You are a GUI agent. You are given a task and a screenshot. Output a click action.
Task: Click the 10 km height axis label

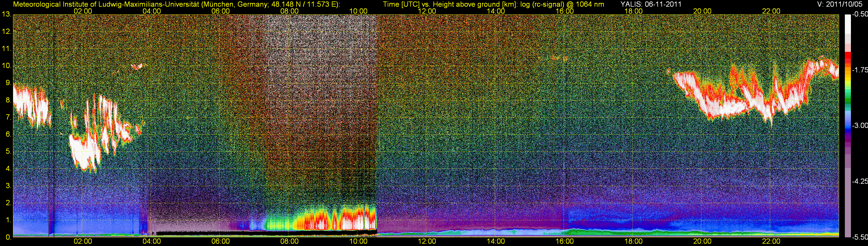coord(6,66)
